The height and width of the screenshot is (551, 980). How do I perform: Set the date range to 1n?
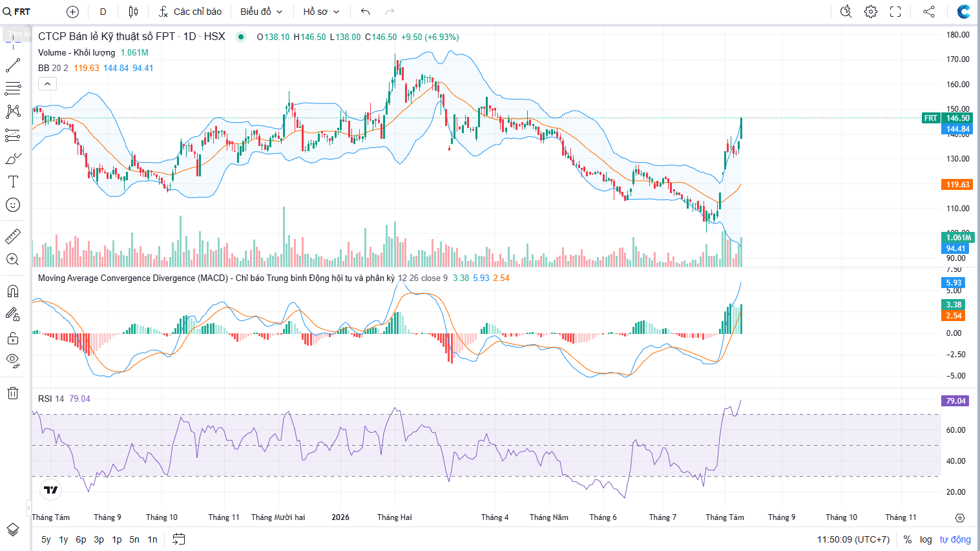point(152,539)
